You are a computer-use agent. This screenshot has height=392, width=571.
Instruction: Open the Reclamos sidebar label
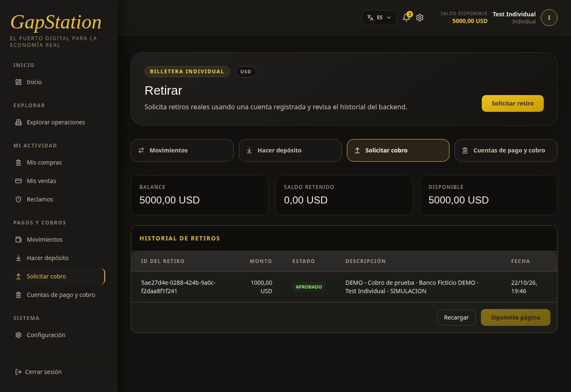[x=40, y=199]
